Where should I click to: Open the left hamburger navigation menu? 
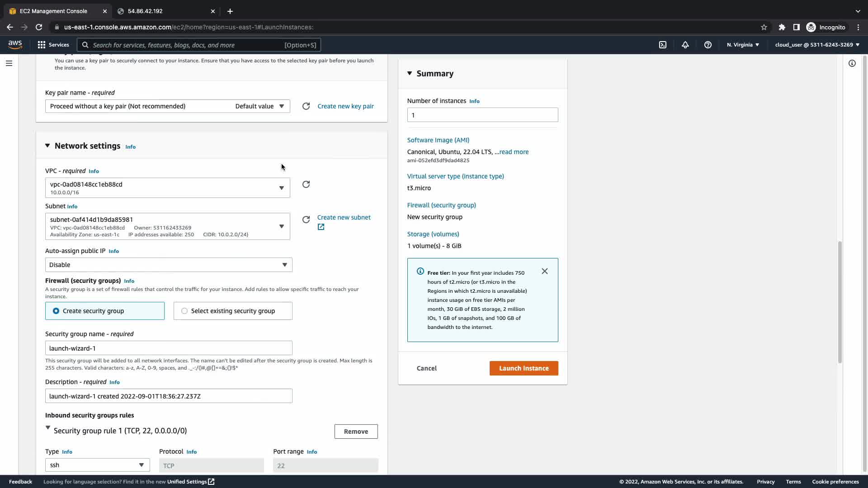coord(9,63)
